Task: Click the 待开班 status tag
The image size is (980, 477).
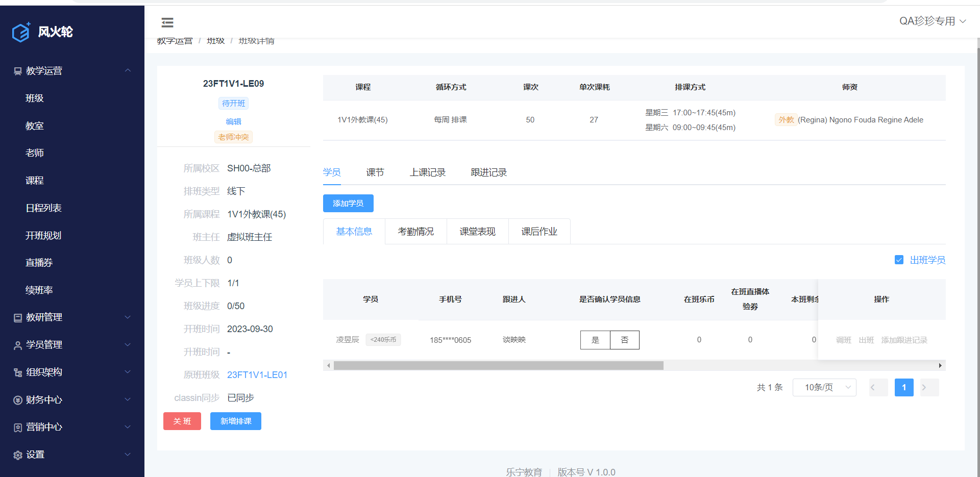Action: (x=234, y=104)
